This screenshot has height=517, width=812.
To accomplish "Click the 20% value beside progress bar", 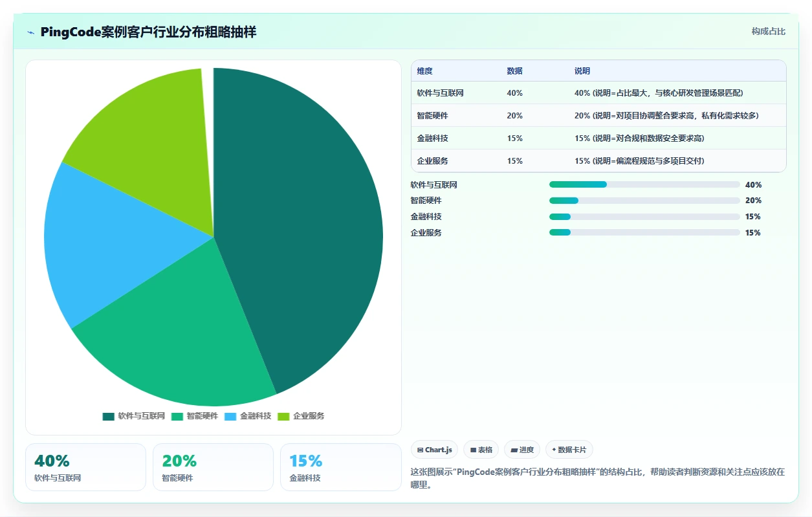I will click(753, 201).
